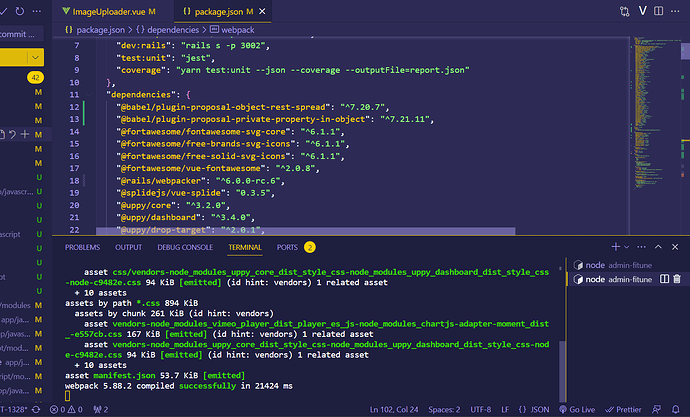
Task: Click the "coverage" script key on line 9
Action: 141,70
